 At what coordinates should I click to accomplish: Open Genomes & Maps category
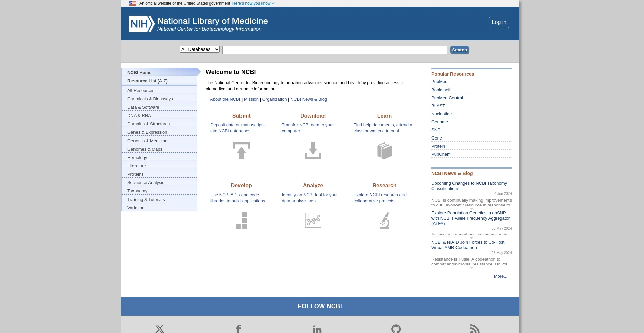pos(160,149)
